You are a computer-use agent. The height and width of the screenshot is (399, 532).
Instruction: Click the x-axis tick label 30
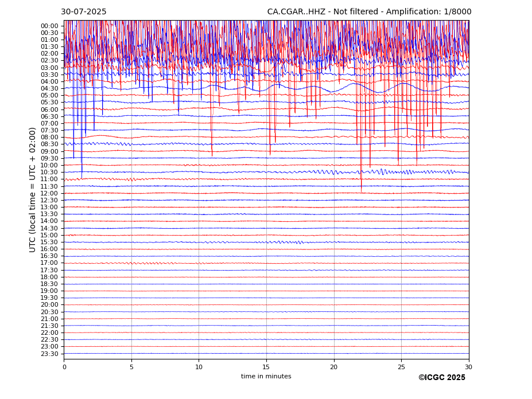click(468, 367)
